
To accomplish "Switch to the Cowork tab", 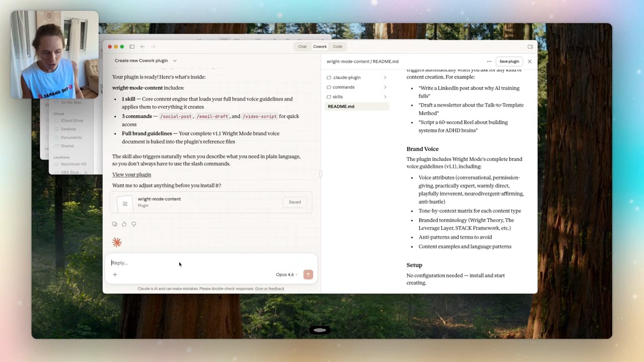I will click(320, 47).
